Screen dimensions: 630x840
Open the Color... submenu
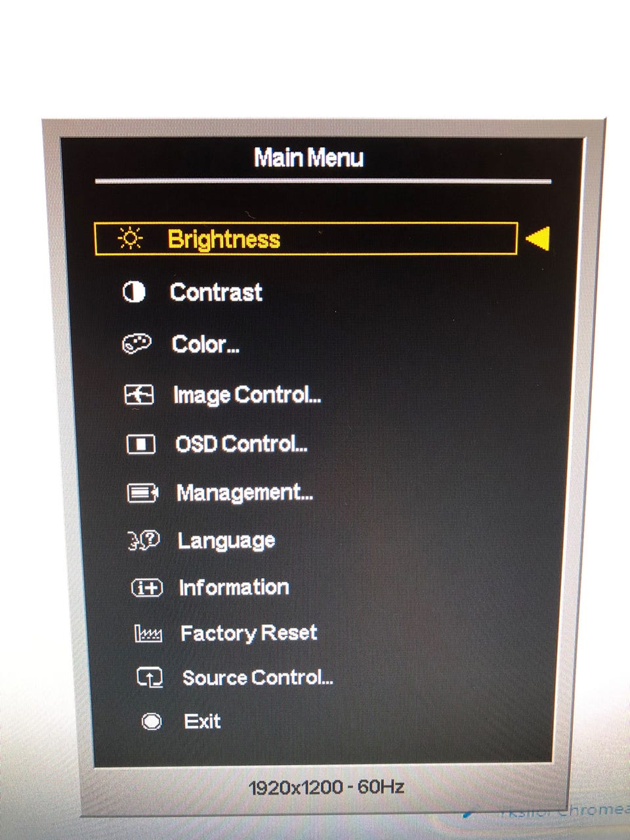[205, 344]
